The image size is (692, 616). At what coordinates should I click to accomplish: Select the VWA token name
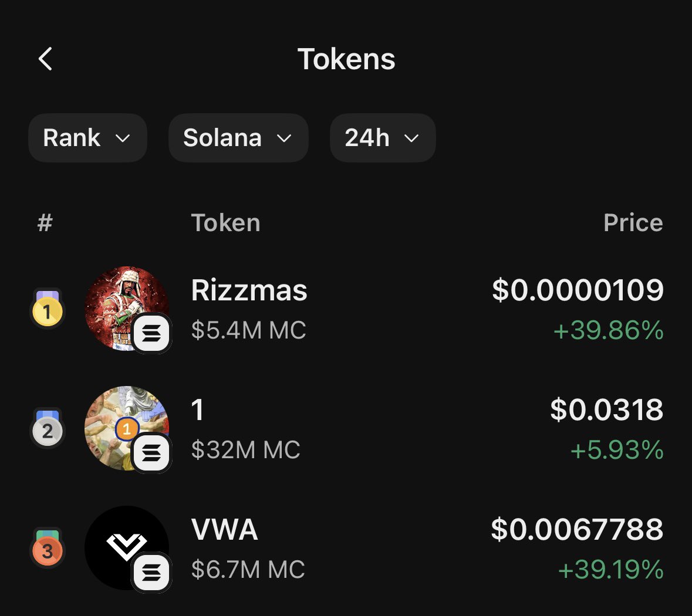[x=224, y=530]
